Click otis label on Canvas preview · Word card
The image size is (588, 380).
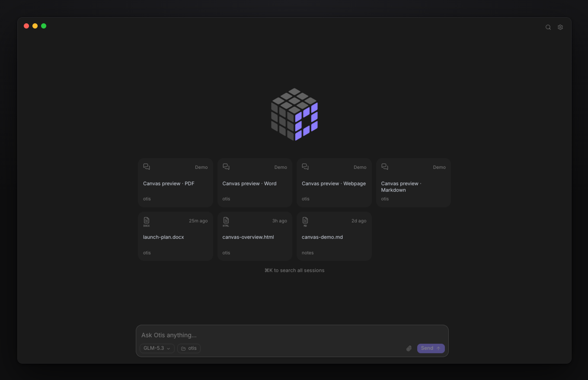(x=226, y=199)
